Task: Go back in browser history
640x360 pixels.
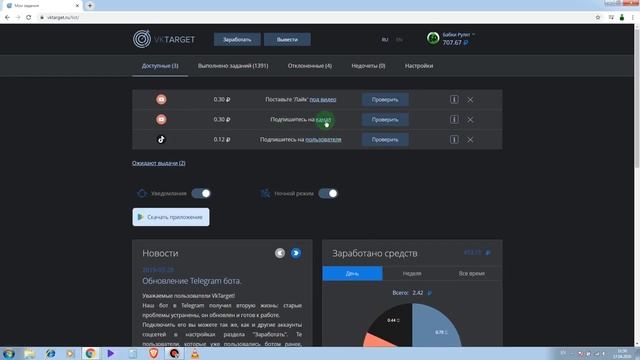Action: (7, 17)
